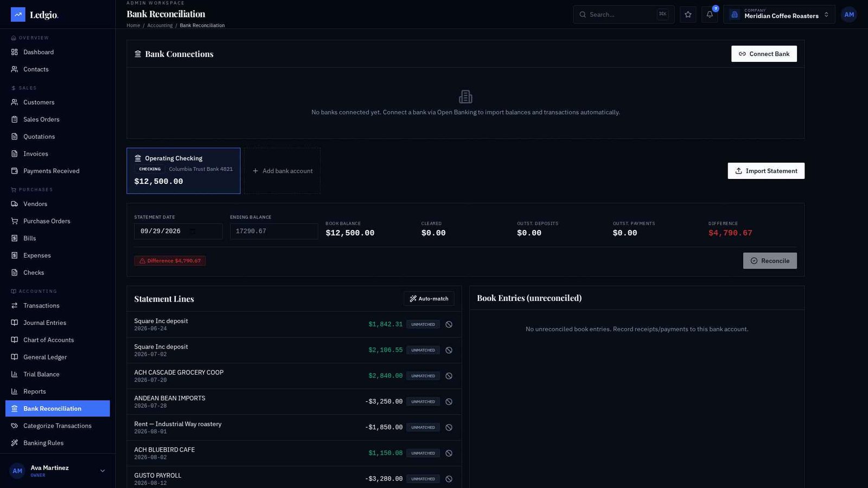Click Import Statement button
868x488 pixels.
(x=766, y=171)
